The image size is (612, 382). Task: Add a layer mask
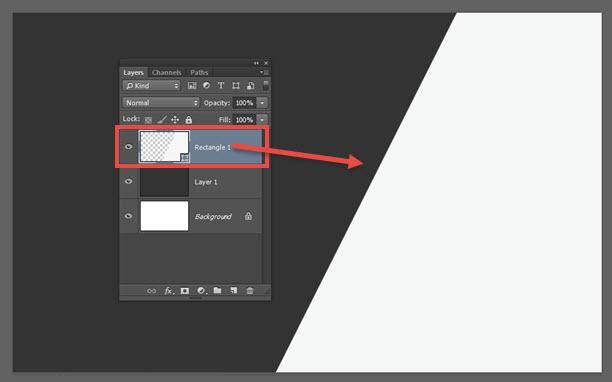(x=185, y=291)
